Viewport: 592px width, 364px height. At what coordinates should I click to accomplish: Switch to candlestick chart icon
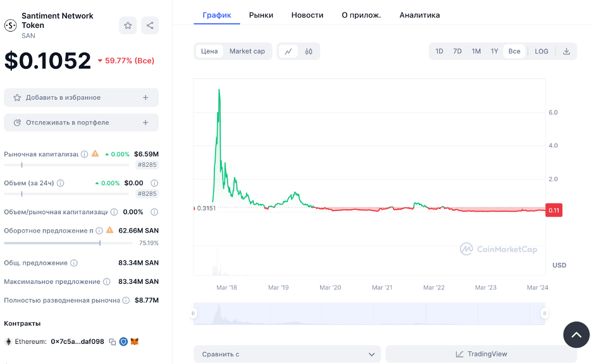click(x=309, y=51)
